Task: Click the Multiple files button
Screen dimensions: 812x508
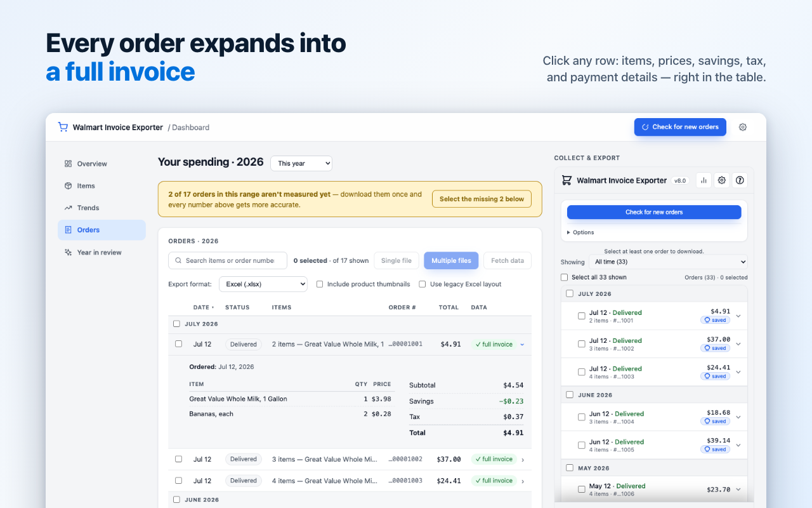Action: tap(451, 260)
